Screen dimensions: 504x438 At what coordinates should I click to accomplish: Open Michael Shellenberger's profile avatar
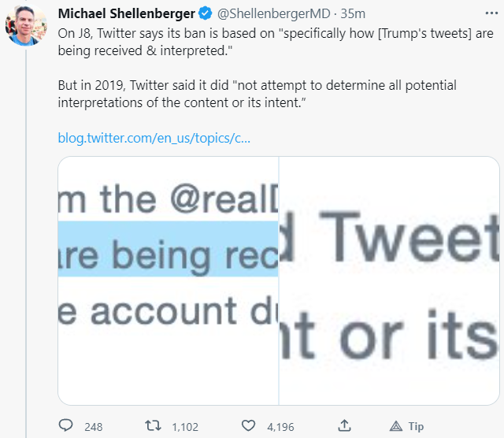pyautogui.click(x=24, y=27)
